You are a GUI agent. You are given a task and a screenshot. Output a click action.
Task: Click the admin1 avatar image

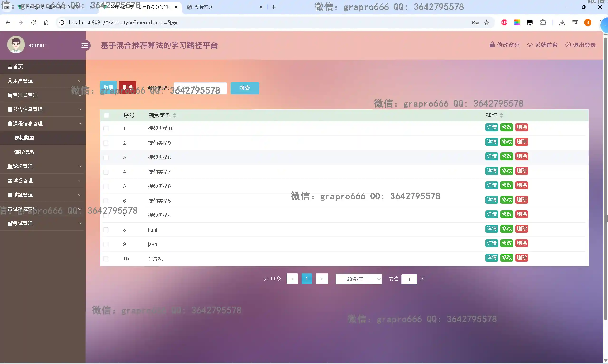(x=16, y=45)
